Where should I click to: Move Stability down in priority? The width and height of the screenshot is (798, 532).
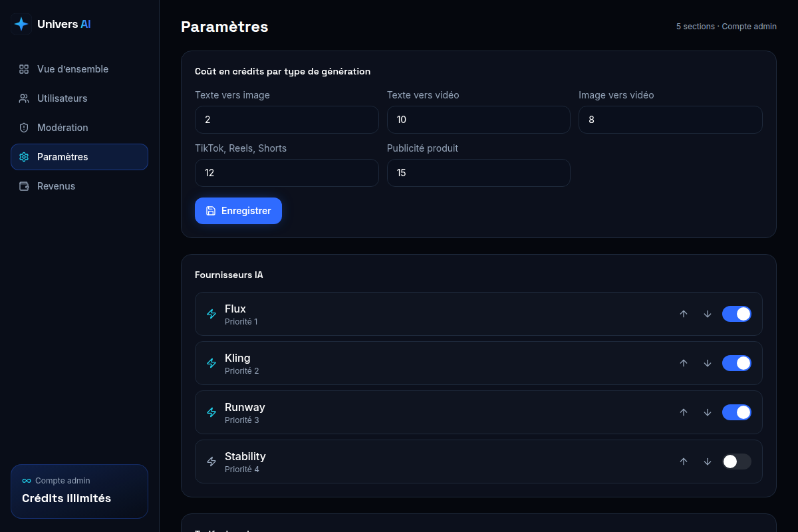click(708, 462)
